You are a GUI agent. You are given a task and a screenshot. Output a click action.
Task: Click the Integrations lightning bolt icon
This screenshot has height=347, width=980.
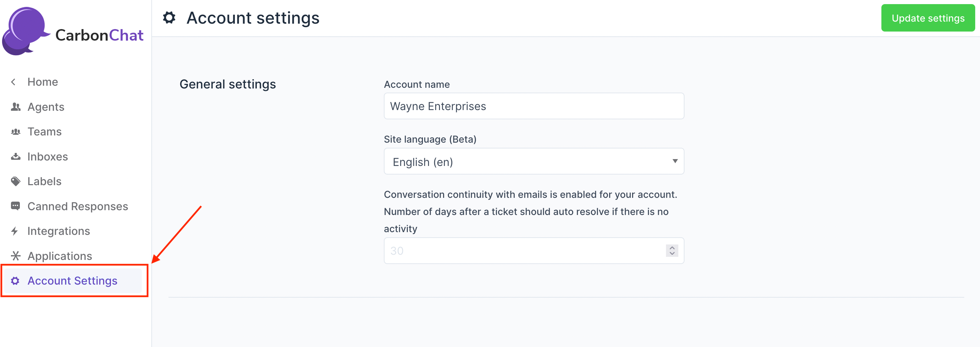point(15,231)
